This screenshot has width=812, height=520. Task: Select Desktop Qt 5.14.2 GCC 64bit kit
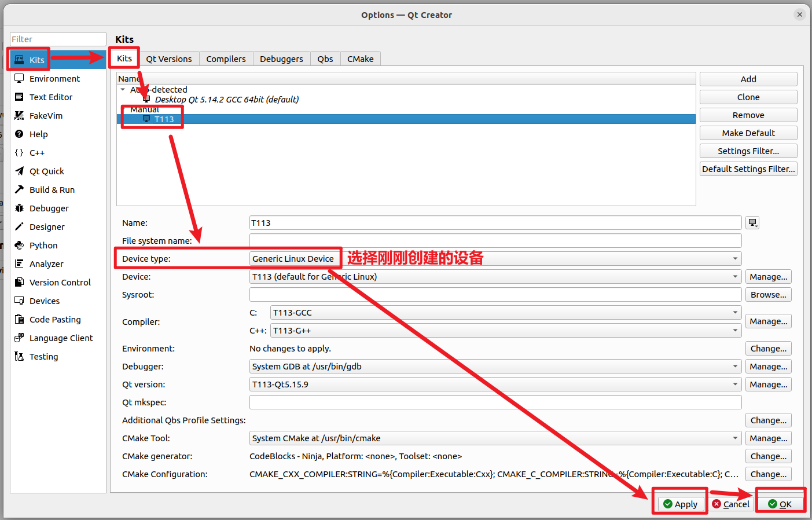[x=227, y=99]
